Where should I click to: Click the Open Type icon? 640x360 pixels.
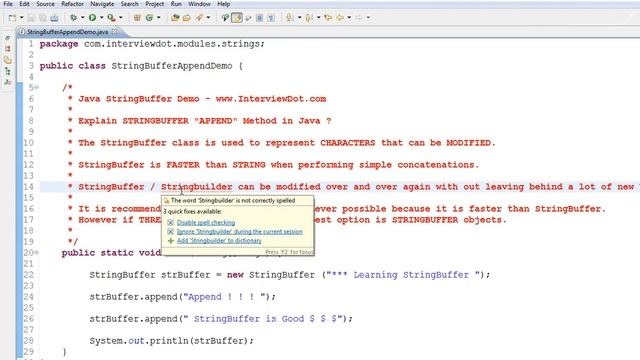click(x=175, y=18)
